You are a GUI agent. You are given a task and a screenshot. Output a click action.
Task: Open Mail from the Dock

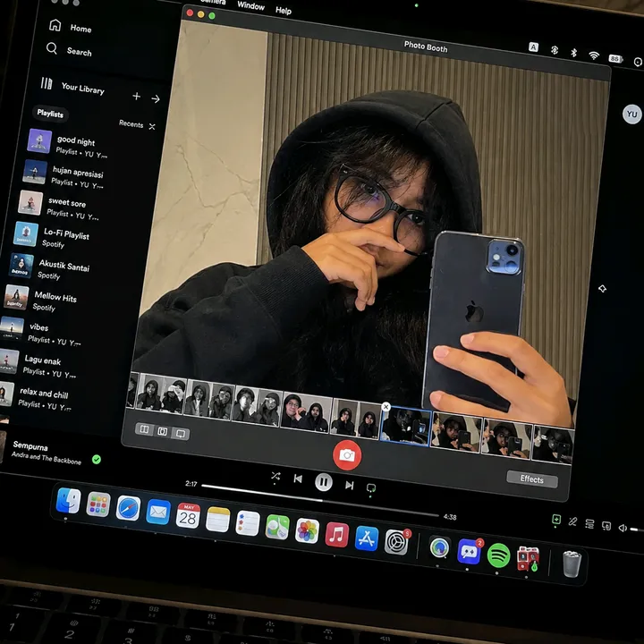click(158, 512)
